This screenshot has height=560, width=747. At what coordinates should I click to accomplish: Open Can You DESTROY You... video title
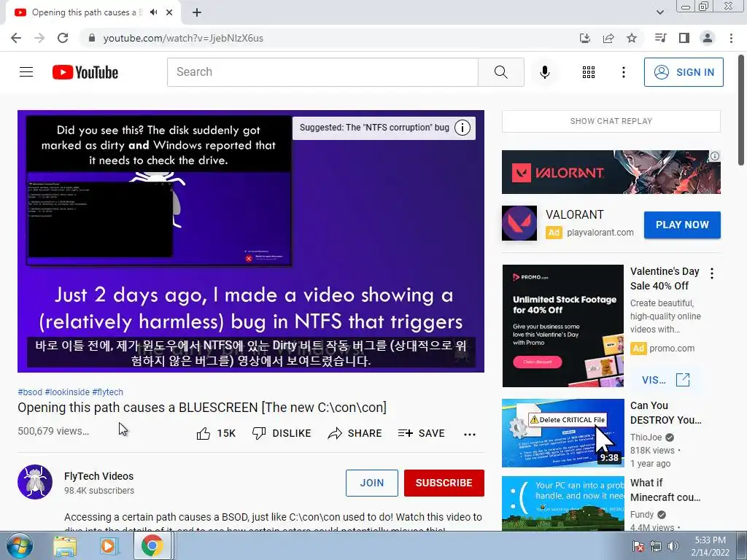(x=665, y=413)
